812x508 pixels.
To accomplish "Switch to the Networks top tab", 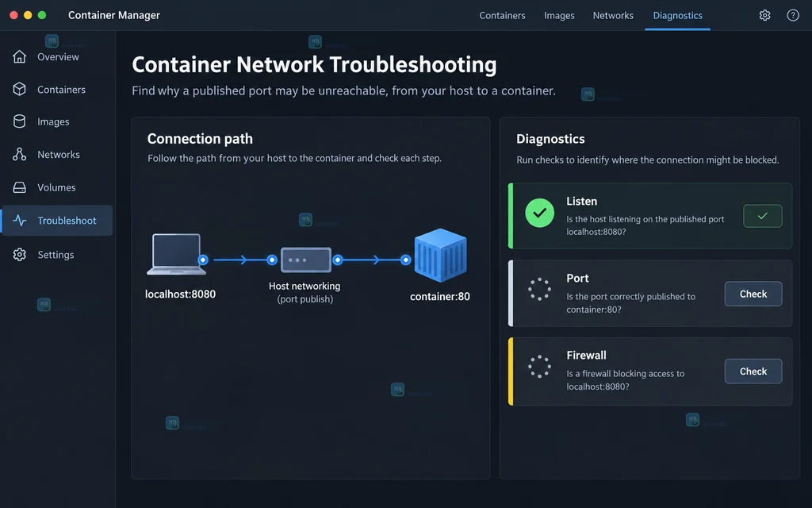I will 613,16.
